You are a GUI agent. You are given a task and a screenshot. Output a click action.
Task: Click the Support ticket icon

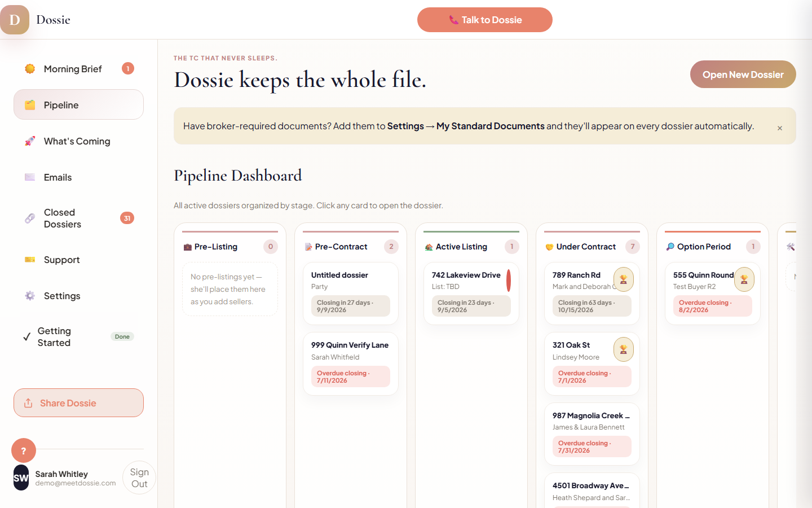[30, 260]
